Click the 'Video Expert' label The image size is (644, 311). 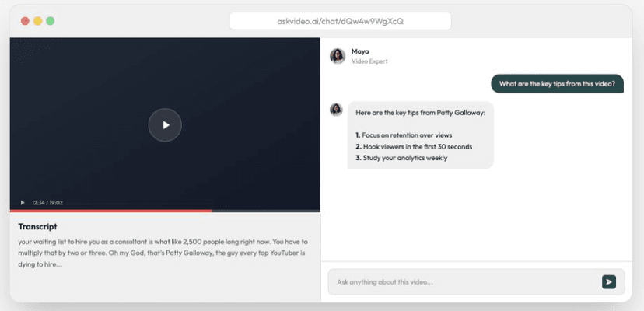click(369, 61)
